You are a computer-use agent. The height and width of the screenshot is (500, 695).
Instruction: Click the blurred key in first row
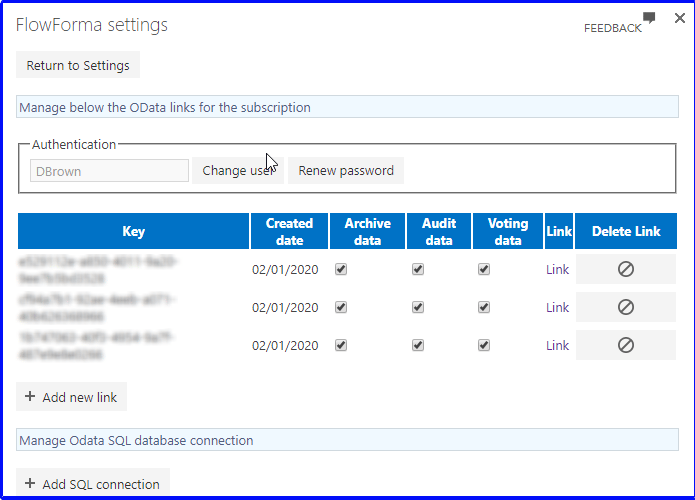pos(98,270)
